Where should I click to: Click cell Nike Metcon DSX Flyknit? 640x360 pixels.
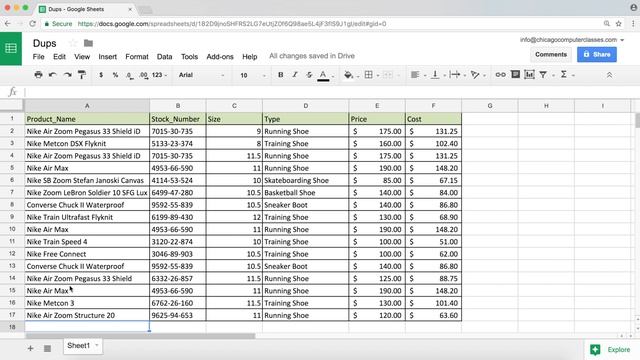pyautogui.click(x=87, y=143)
